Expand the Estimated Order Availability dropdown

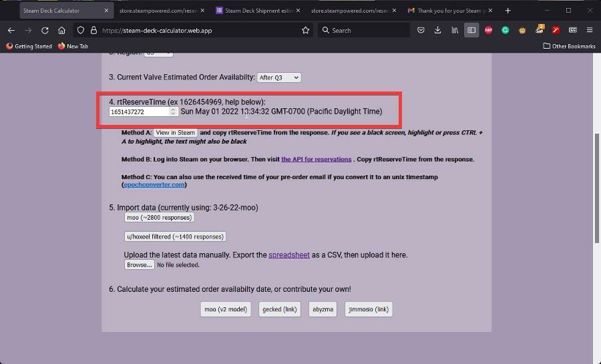click(x=279, y=77)
